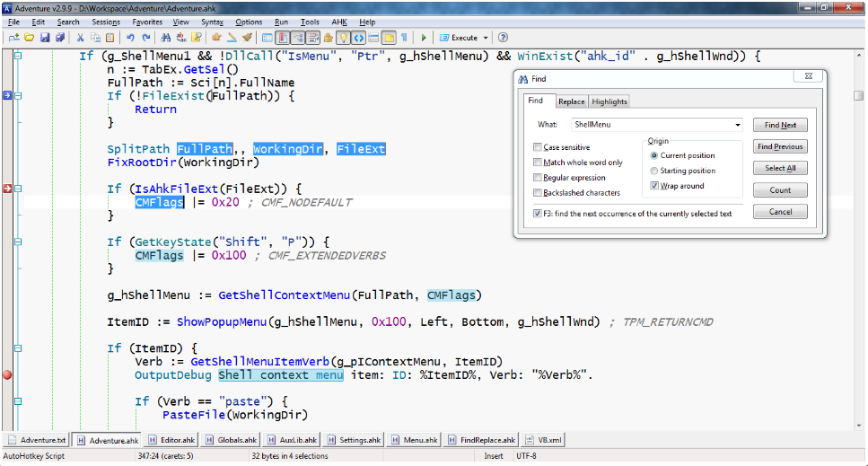Open Find with binoculars toolbar icon

click(165, 38)
